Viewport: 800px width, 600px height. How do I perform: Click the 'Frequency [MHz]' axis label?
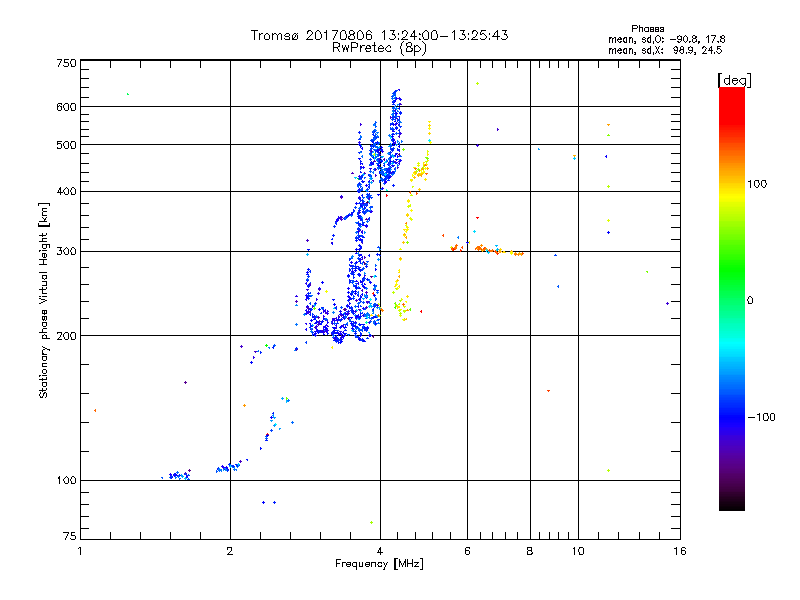pyautogui.click(x=379, y=564)
